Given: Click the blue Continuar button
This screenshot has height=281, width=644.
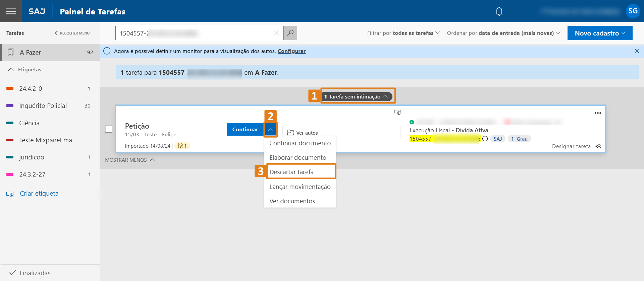Looking at the screenshot, I should (x=245, y=130).
